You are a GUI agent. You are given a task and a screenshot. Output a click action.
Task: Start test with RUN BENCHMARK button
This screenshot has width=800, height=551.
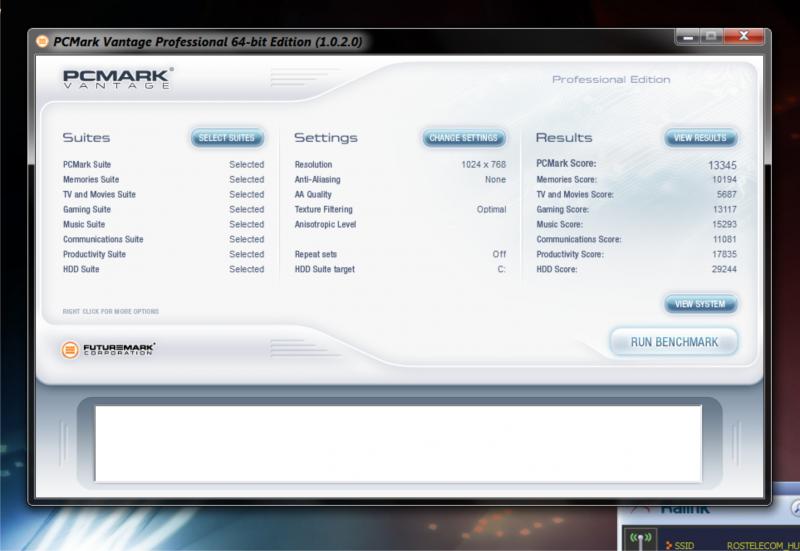point(674,342)
